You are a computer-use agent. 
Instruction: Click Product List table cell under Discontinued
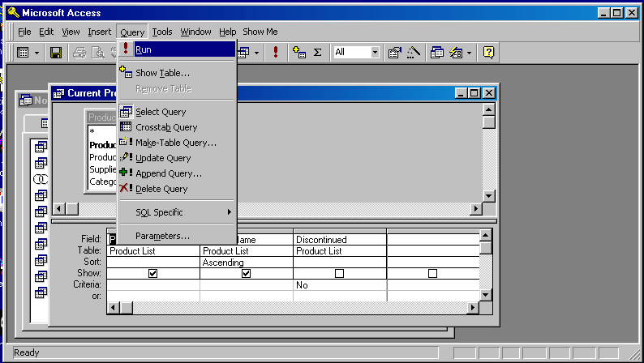[x=340, y=251]
